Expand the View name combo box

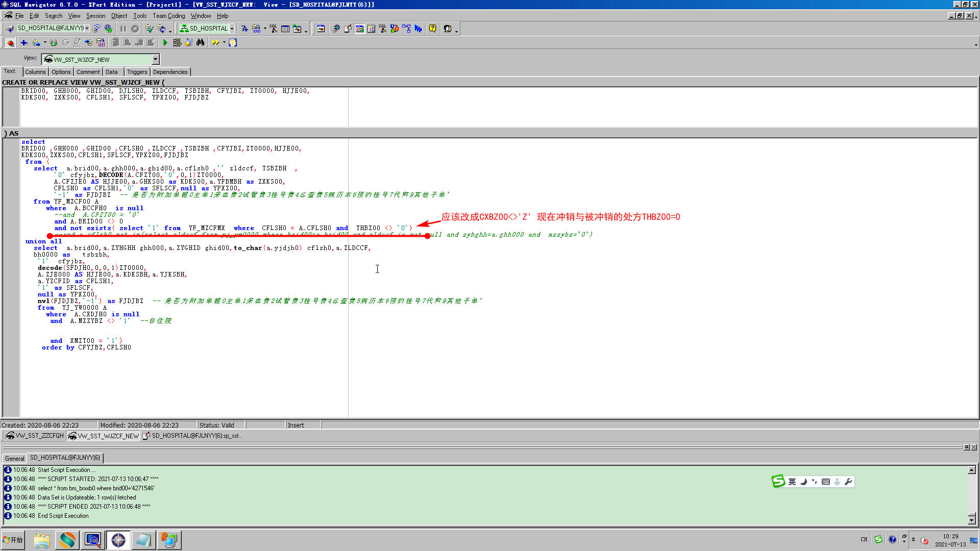[x=155, y=60]
